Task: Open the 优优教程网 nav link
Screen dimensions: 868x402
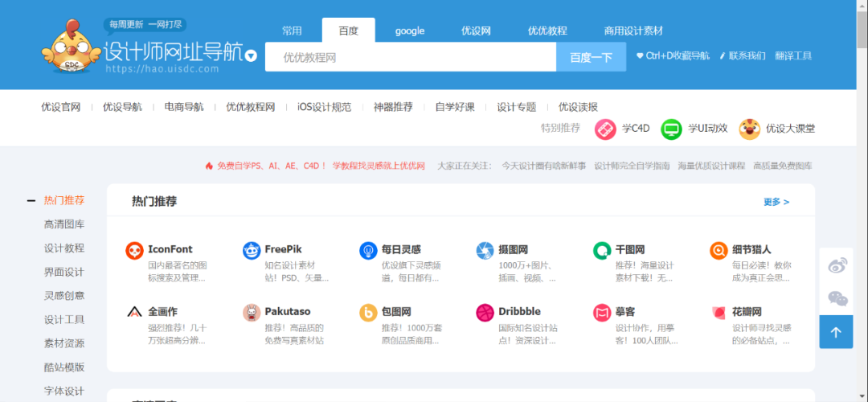Action: pos(250,108)
